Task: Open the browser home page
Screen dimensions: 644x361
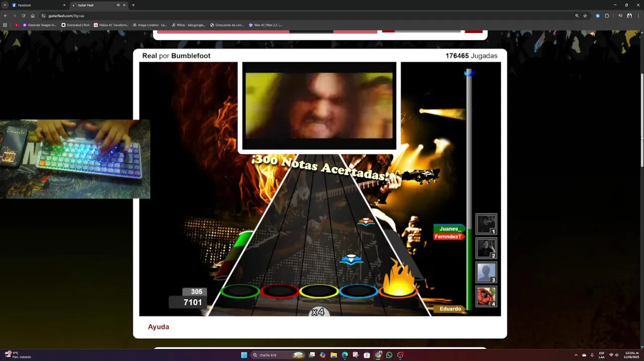Action: coord(33,16)
